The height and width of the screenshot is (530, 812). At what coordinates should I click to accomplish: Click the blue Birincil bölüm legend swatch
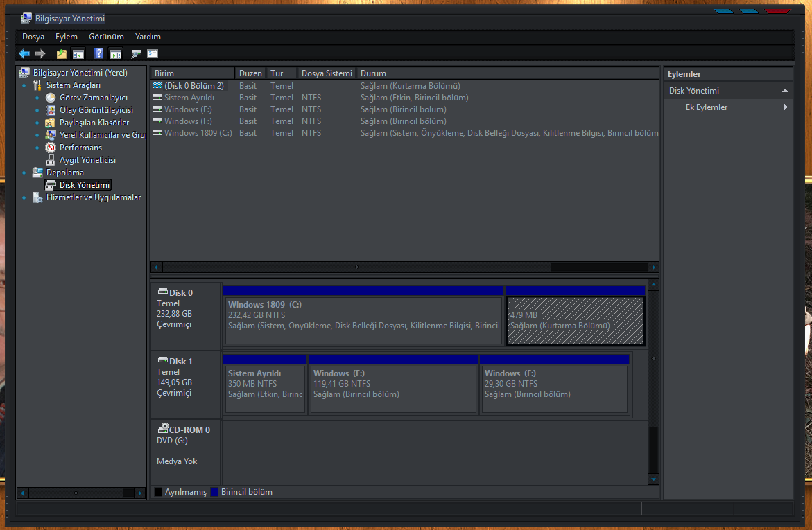click(214, 492)
